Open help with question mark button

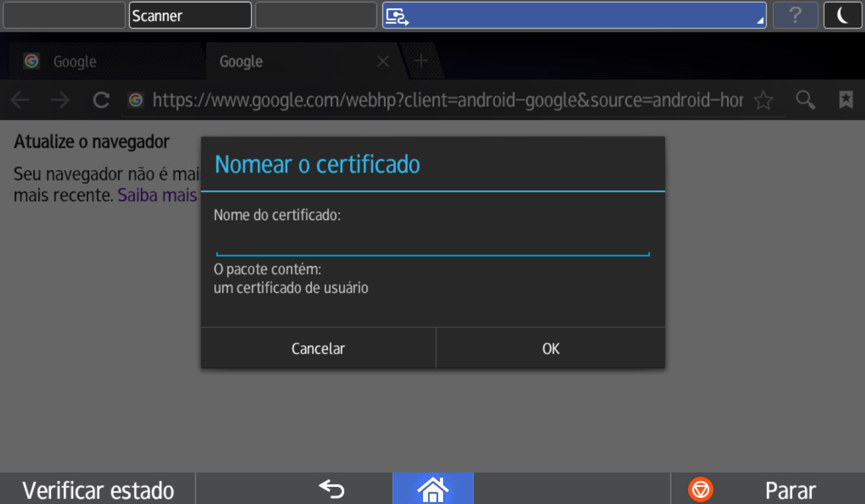795,15
